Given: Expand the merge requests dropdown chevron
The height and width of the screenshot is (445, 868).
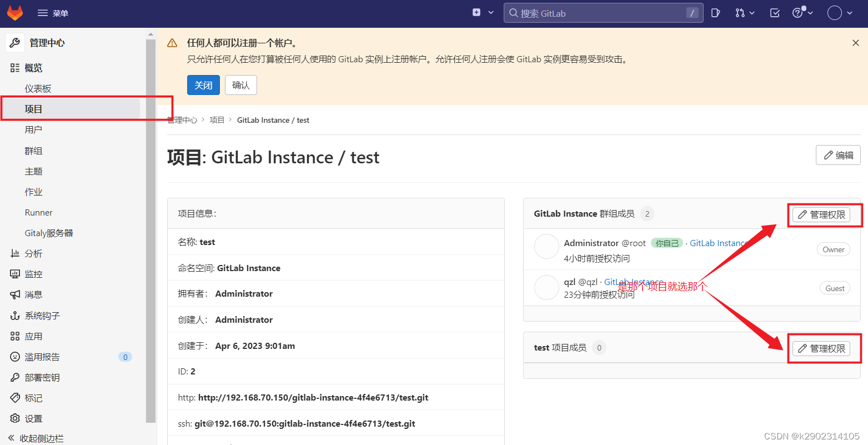Looking at the screenshot, I should point(752,13).
